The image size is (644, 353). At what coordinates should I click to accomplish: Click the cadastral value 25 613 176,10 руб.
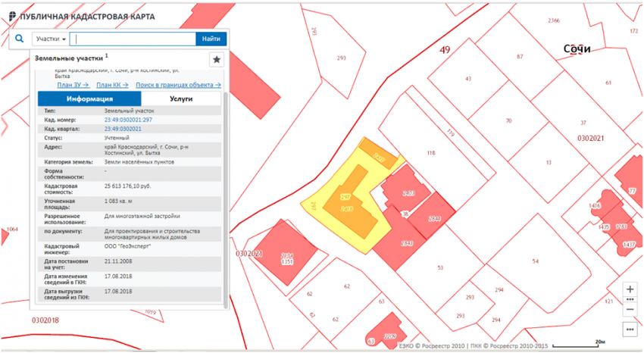(128, 186)
